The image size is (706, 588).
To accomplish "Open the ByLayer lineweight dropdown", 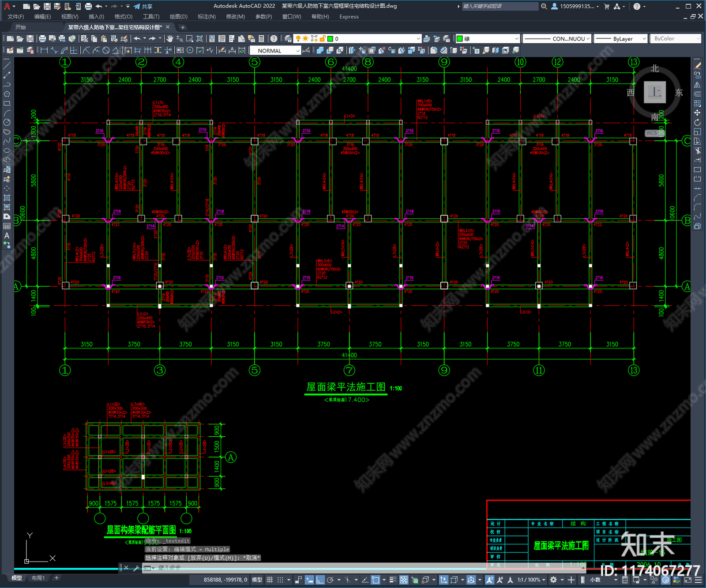I will point(620,39).
